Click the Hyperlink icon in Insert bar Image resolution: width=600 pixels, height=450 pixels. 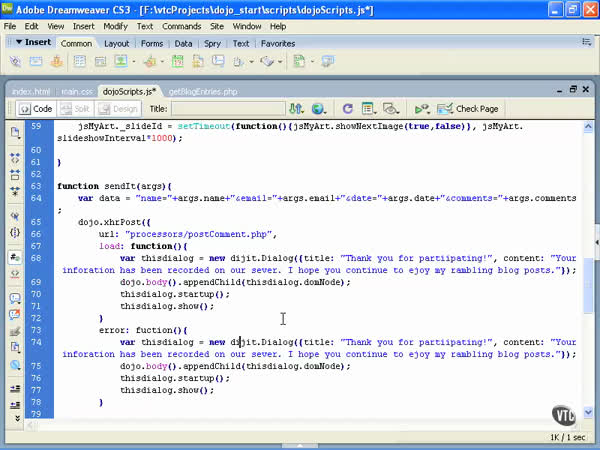15,62
